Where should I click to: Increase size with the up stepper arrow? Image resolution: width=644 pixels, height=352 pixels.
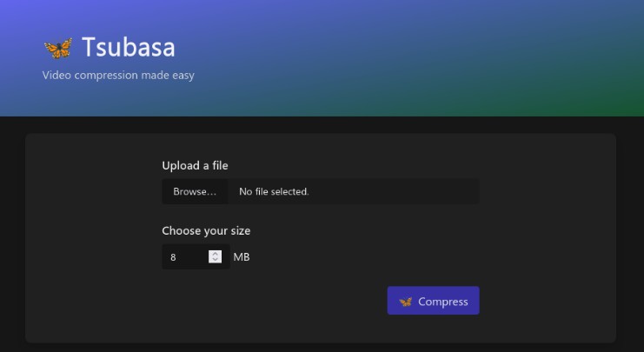tap(215, 254)
